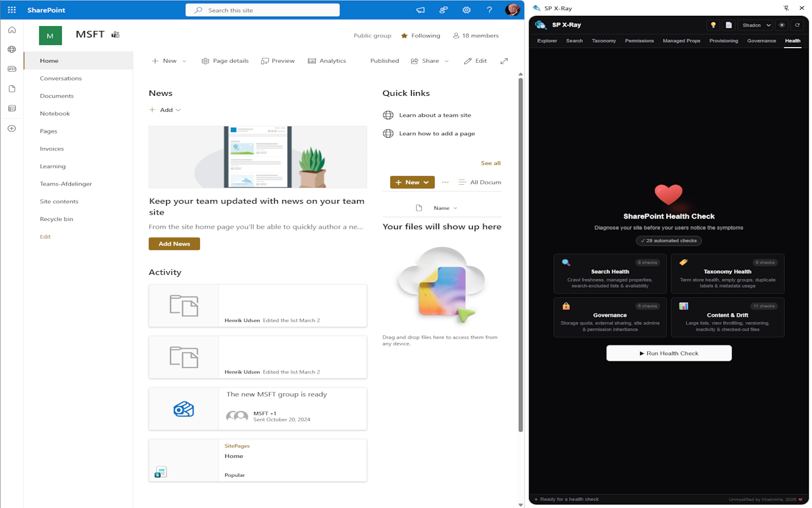The image size is (812, 508).
Task: Unpin the SP X-Ray side panel
Action: 786,8
